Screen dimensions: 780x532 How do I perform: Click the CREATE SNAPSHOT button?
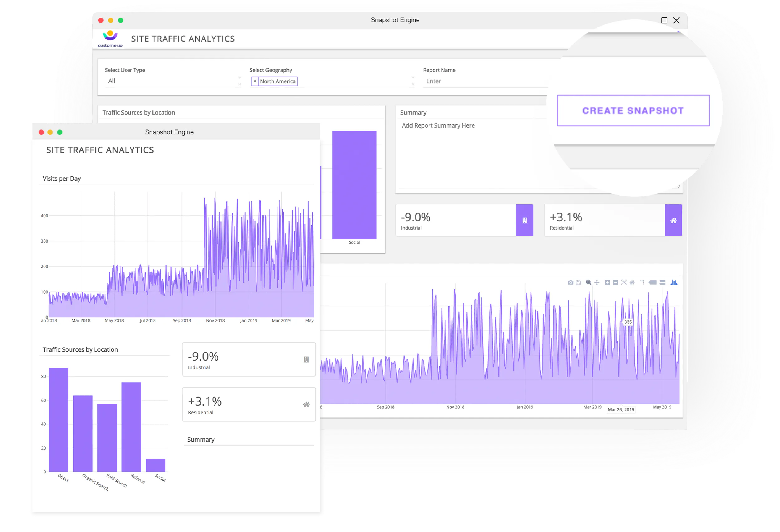[x=633, y=111]
